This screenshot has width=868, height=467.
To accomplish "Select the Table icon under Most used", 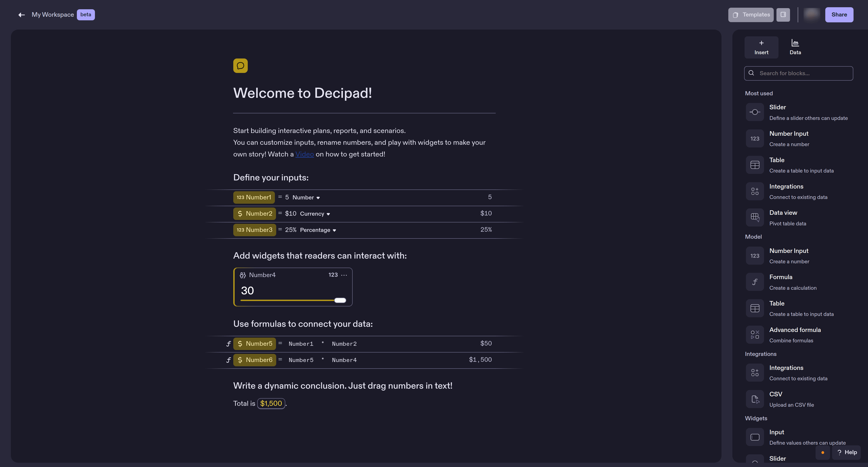I will click(755, 165).
